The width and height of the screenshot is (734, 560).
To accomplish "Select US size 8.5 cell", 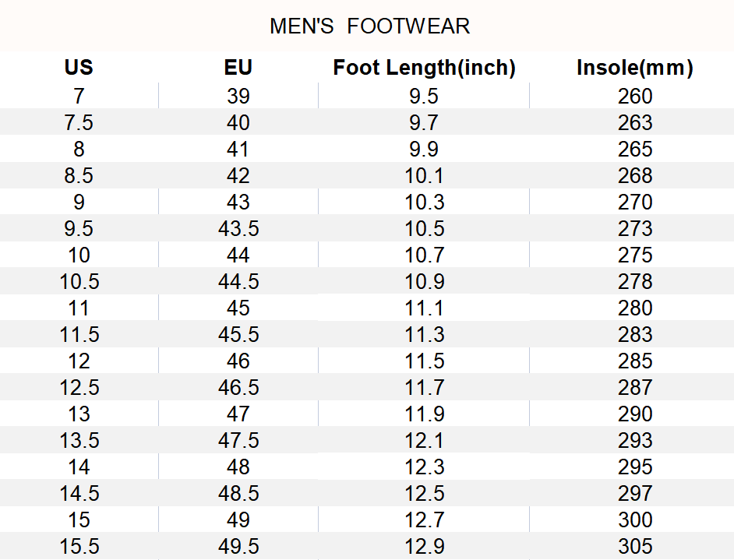I will 79,176.
